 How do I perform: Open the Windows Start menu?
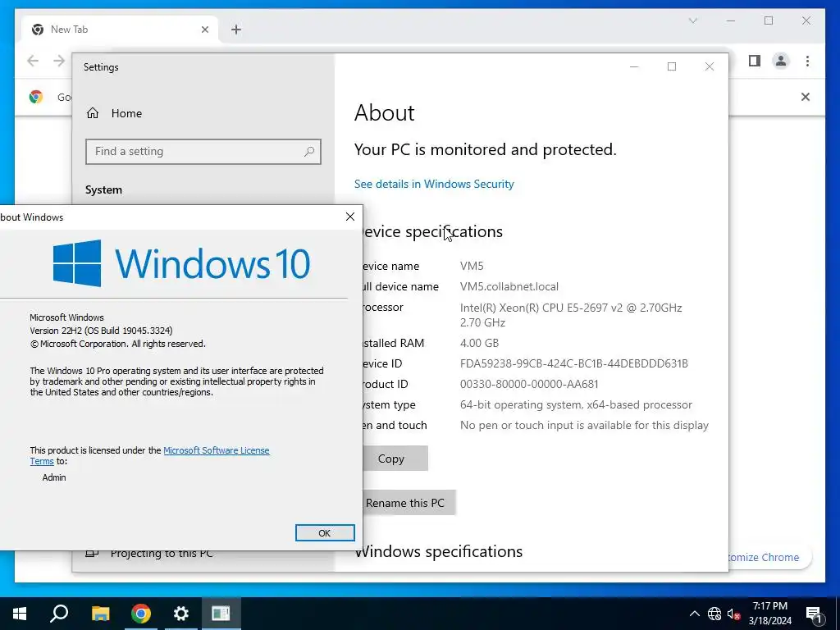(x=20, y=614)
